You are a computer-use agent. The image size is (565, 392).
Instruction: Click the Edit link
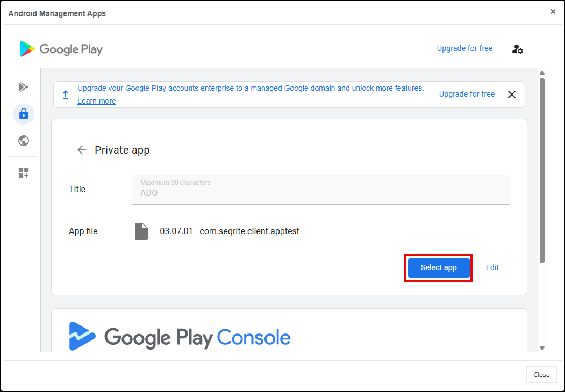coord(492,267)
